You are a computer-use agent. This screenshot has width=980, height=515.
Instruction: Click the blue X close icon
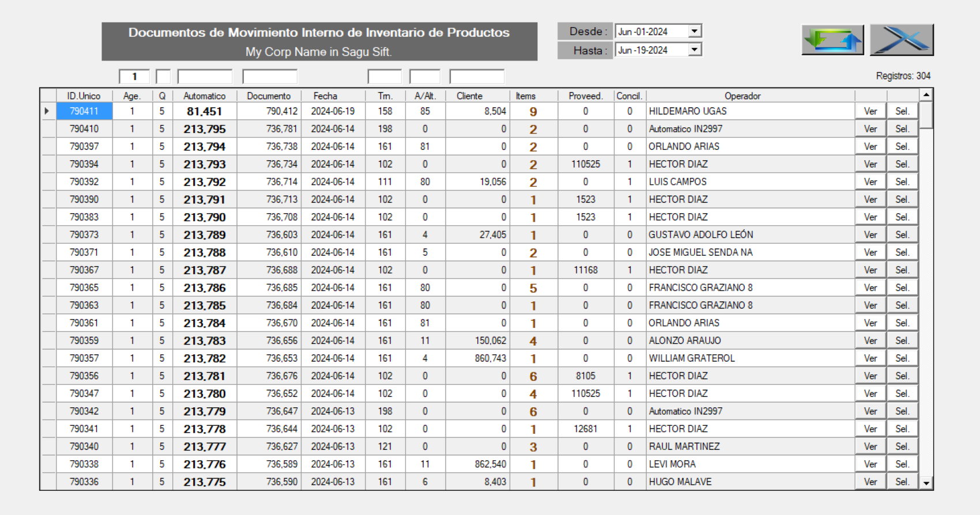point(902,40)
